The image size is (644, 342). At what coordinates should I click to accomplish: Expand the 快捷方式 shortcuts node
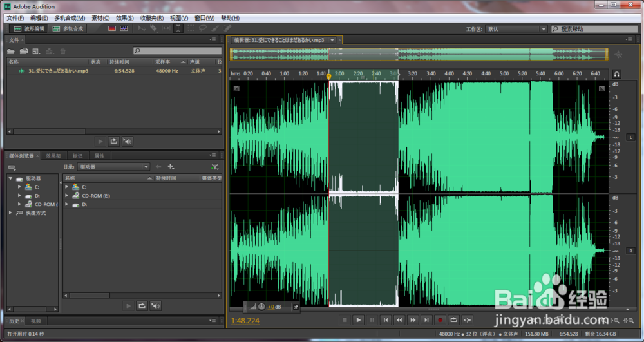(x=11, y=213)
